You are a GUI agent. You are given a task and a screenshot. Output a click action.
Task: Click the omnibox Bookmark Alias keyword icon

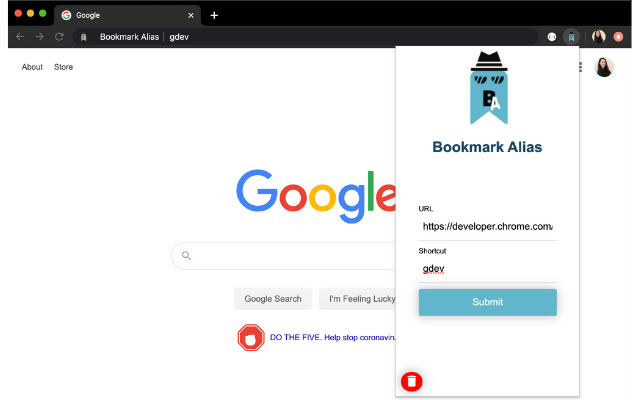coord(84,37)
